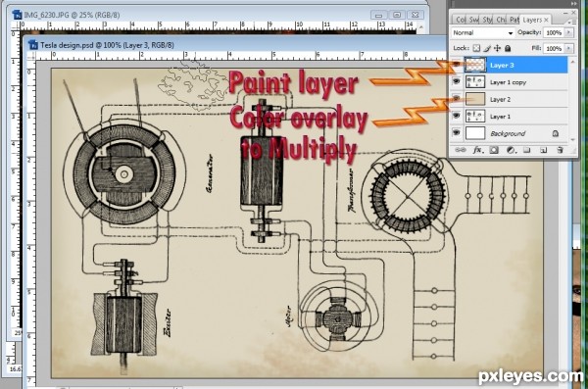
Task: Hide the Layer 1 copy layer
Action: click(456, 81)
